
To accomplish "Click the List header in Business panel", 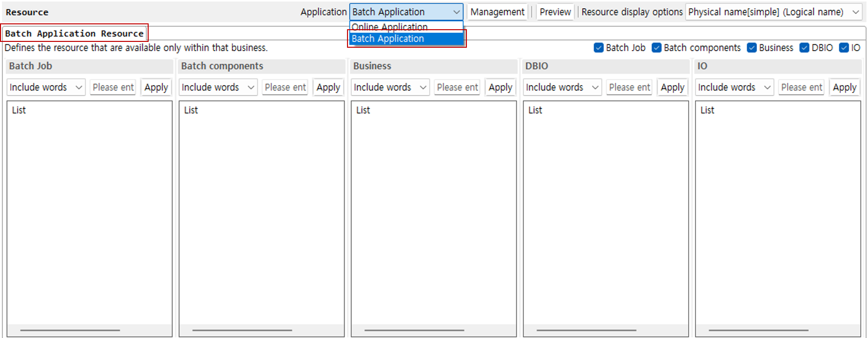I will tap(363, 110).
